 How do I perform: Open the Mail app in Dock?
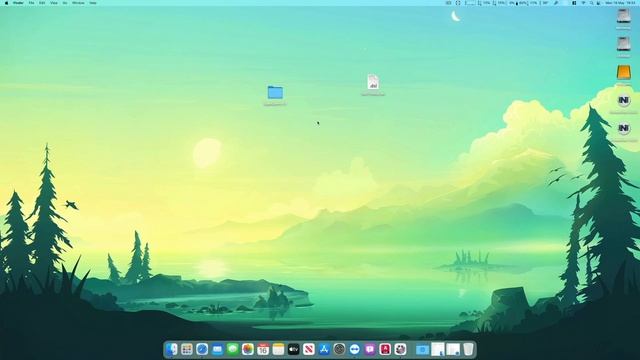(217, 349)
